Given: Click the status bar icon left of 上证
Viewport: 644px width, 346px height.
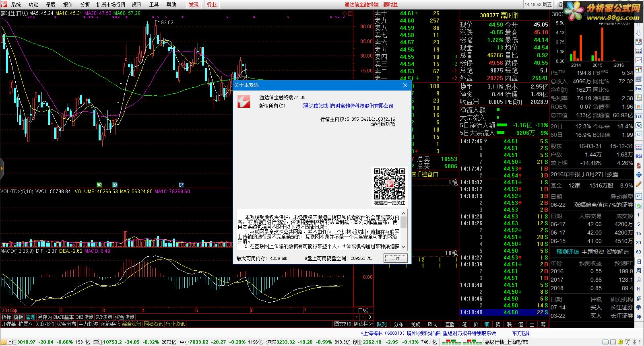Looking at the screenshot, I should [4, 342].
